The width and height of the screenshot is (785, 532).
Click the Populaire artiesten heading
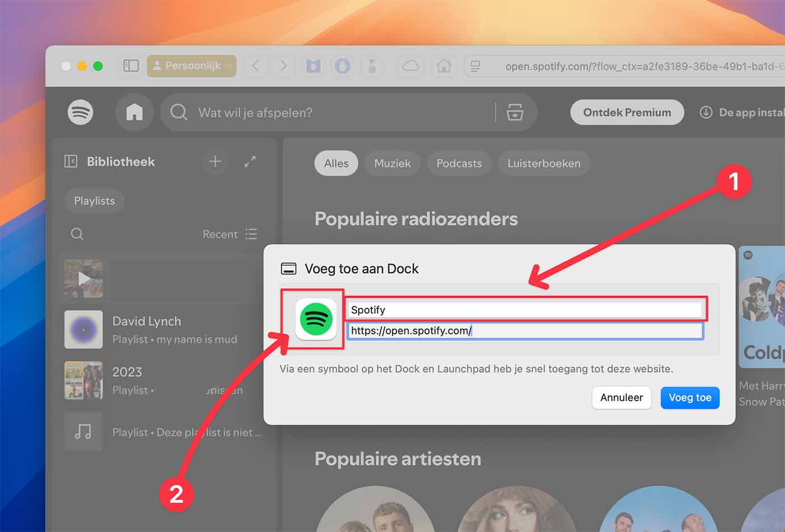(x=398, y=459)
